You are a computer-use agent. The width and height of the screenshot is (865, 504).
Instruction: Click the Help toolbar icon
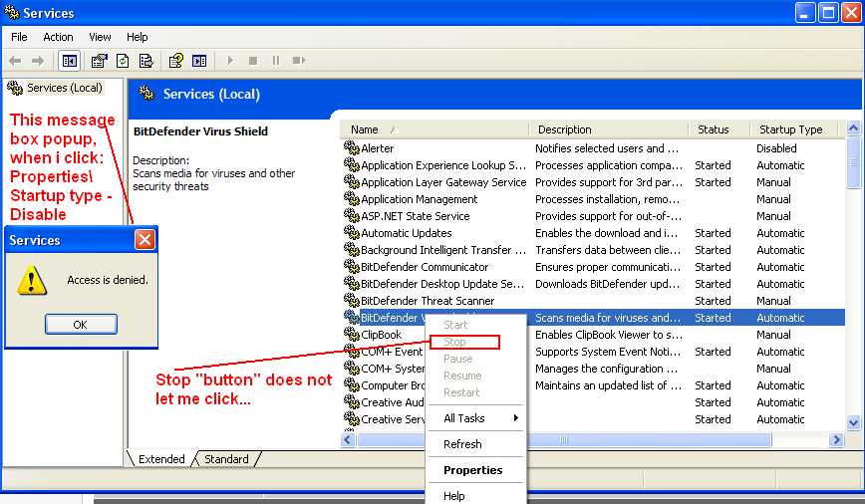(x=176, y=61)
